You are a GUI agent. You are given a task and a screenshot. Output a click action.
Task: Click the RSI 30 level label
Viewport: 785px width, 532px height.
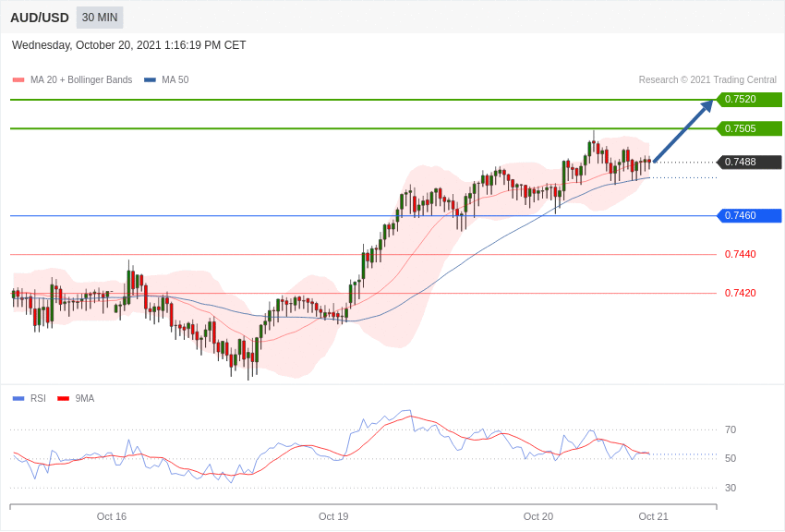point(731,488)
